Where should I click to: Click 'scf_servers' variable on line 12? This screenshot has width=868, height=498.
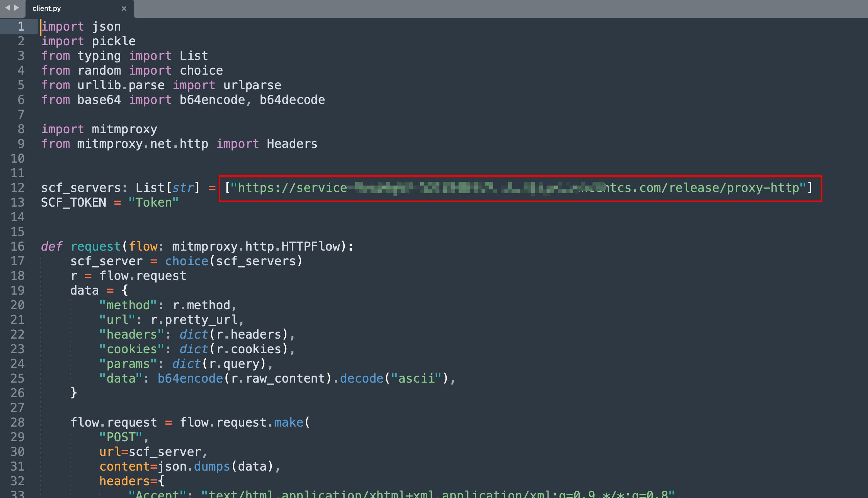[81, 188]
